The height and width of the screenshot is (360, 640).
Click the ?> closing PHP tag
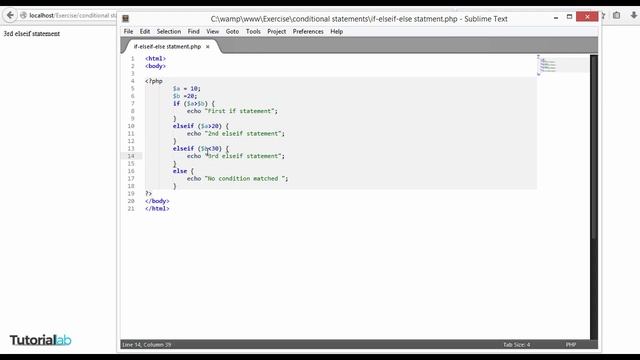coord(149,193)
